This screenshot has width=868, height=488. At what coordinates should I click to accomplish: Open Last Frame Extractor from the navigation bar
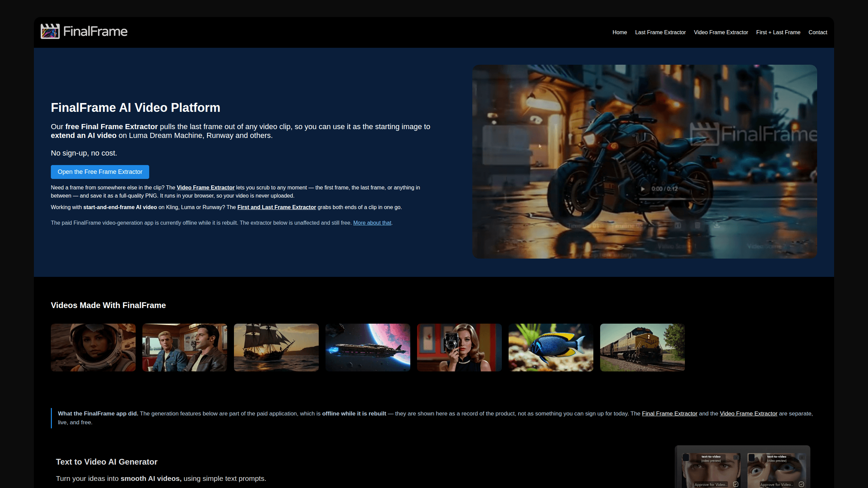coord(660,32)
